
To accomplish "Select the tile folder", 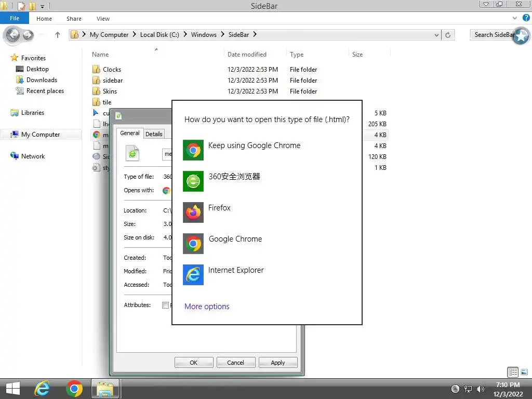I will (x=107, y=102).
